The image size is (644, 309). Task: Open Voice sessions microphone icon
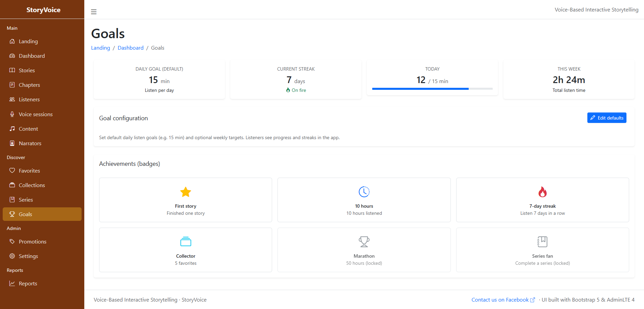(x=12, y=114)
